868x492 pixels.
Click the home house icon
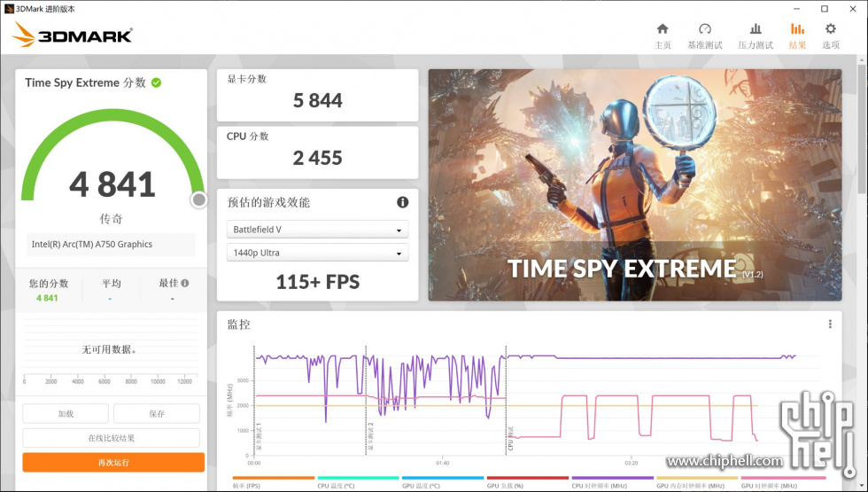pos(663,28)
